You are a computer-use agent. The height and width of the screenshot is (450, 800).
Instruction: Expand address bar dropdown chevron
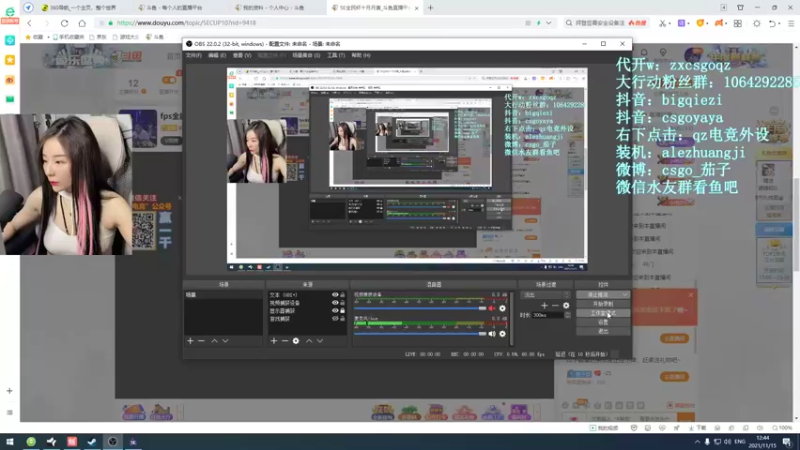point(549,23)
